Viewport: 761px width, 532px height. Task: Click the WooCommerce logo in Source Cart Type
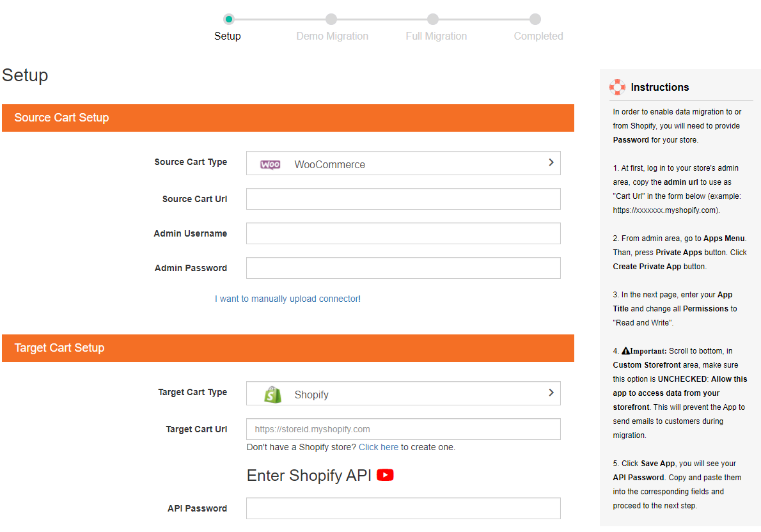pyautogui.click(x=271, y=164)
